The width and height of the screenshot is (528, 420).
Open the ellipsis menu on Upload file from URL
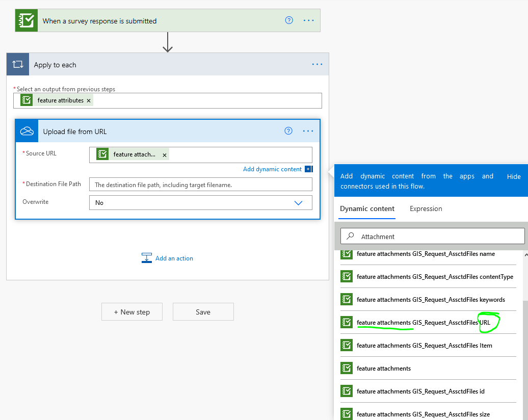coord(308,131)
